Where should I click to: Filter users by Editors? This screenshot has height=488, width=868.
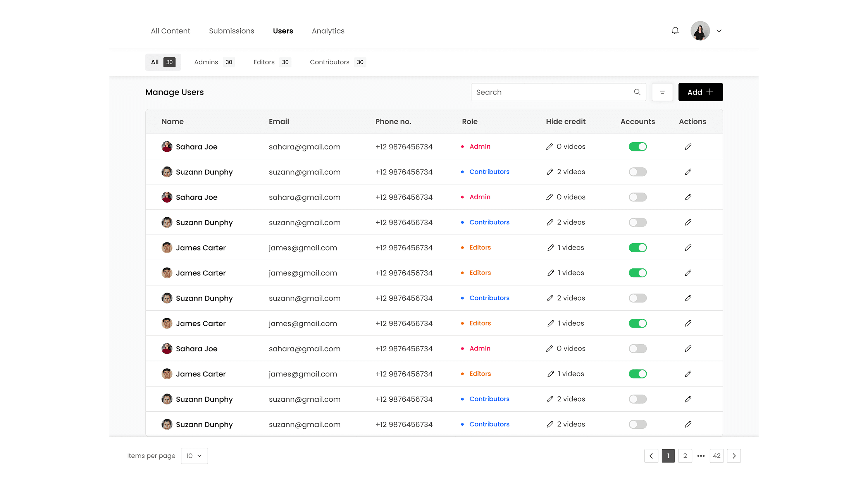(272, 62)
